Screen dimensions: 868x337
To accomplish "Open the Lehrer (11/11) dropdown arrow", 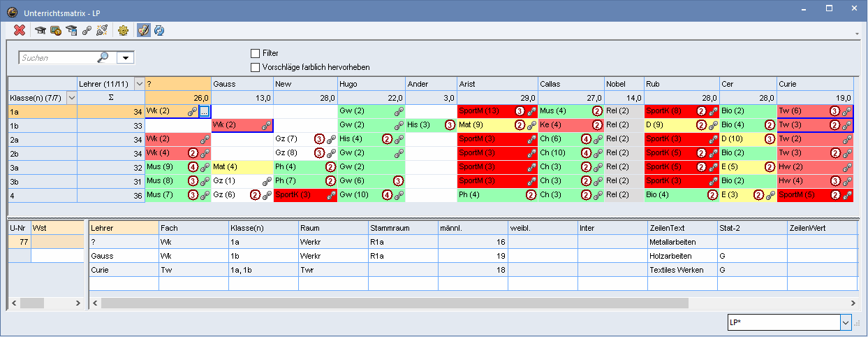I will click(138, 83).
